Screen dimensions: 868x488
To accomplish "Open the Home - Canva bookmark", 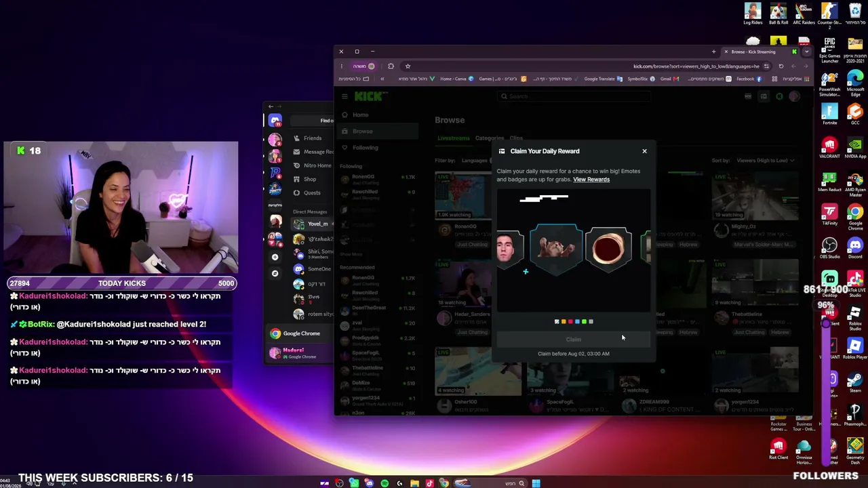I will [456, 79].
